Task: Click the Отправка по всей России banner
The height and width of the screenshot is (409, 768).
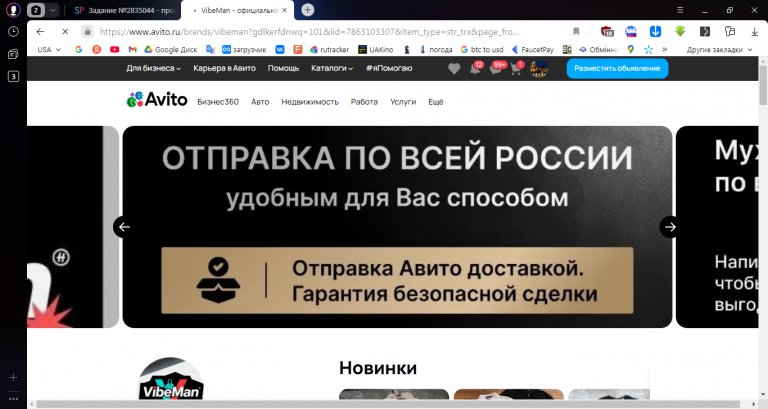Action: pyautogui.click(x=397, y=227)
